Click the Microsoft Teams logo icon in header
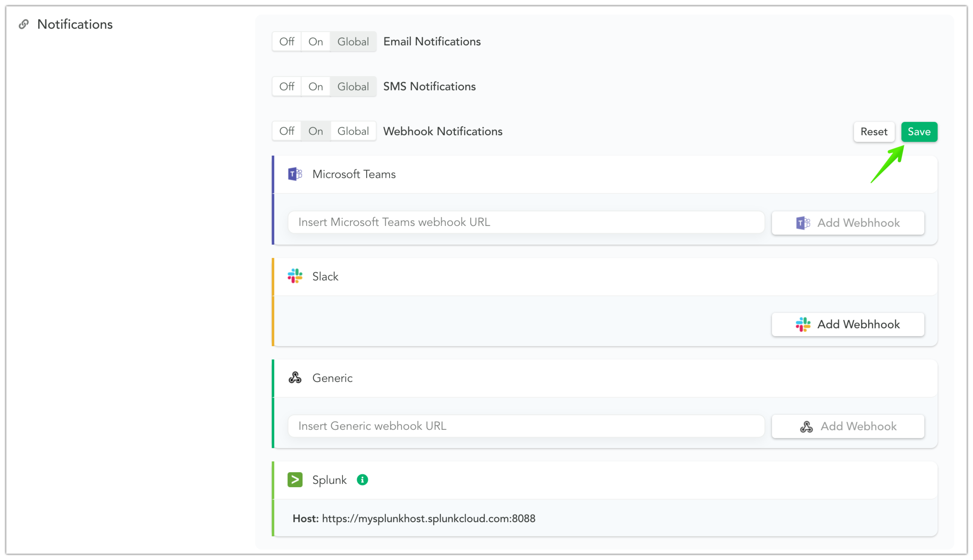Image resolution: width=973 pixels, height=560 pixels. pyautogui.click(x=295, y=174)
